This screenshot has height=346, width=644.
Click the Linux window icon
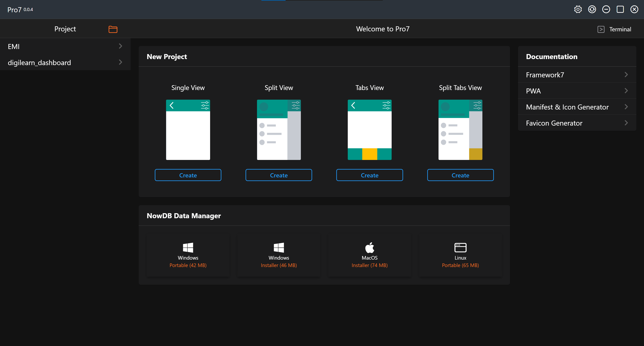[x=460, y=247]
